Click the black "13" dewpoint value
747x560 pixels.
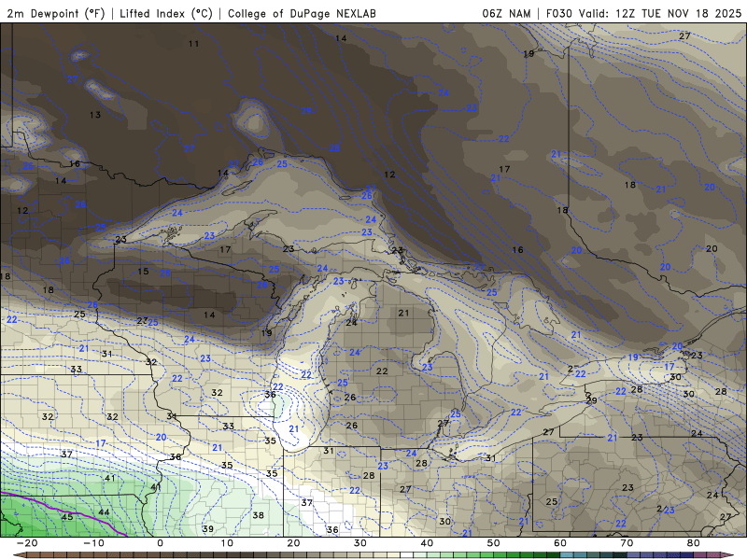[x=95, y=115]
